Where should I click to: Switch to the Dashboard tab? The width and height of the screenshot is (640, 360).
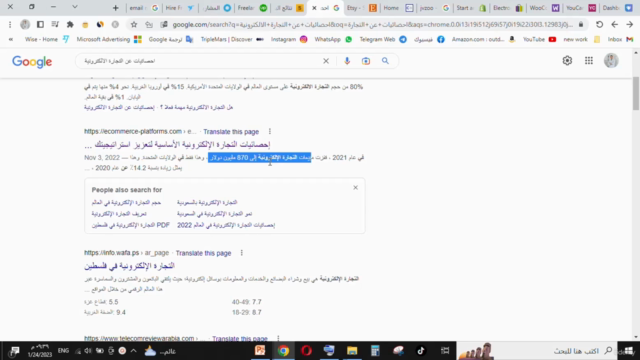[617, 8]
